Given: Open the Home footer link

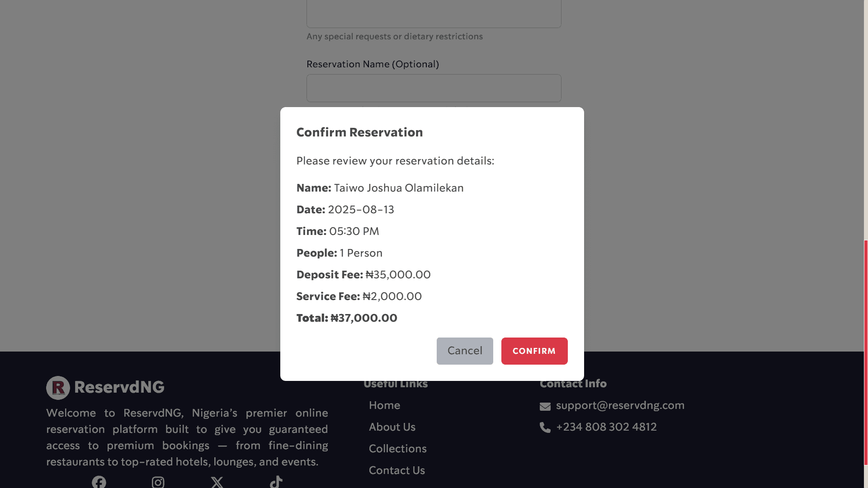Looking at the screenshot, I should click(384, 405).
